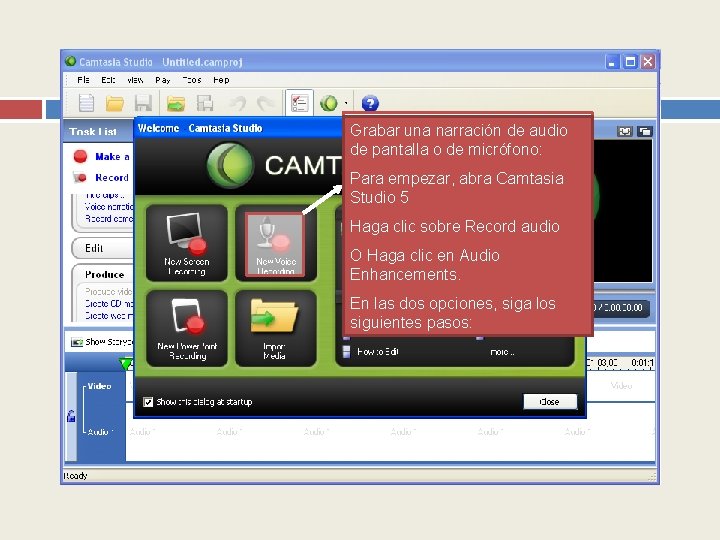
Task: Open Help with the blue question icon
Action: [370, 103]
